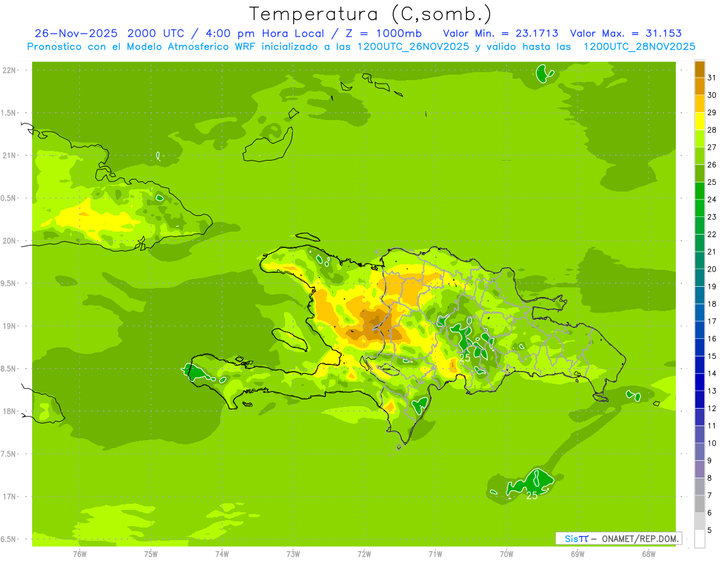Click the '17' colorbar scale label
The height and width of the screenshot is (562, 728).
(712, 321)
